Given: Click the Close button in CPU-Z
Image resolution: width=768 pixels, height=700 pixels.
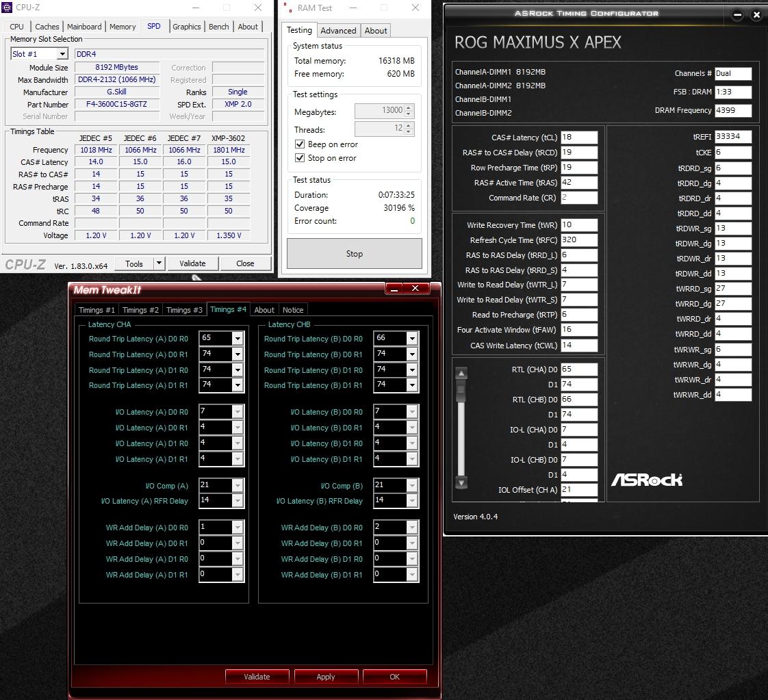Looking at the screenshot, I should [x=245, y=263].
